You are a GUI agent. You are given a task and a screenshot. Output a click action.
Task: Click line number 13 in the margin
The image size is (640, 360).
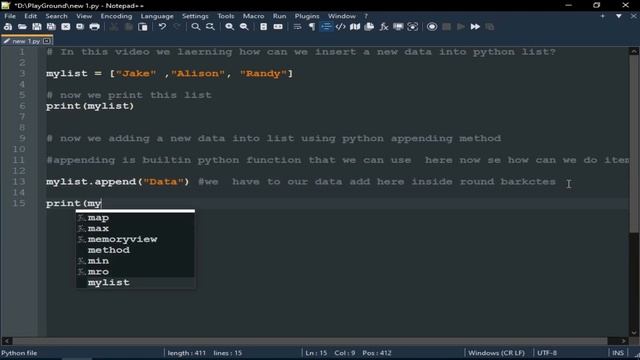[x=19, y=182]
